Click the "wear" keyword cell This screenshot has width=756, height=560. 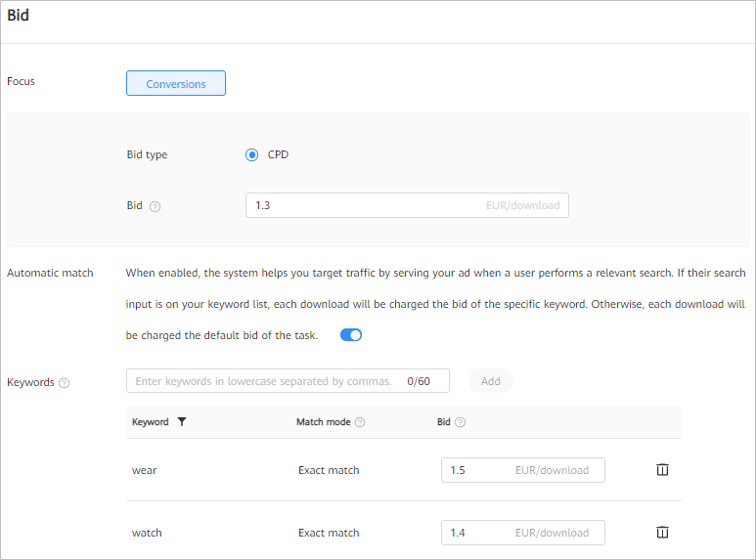click(145, 470)
